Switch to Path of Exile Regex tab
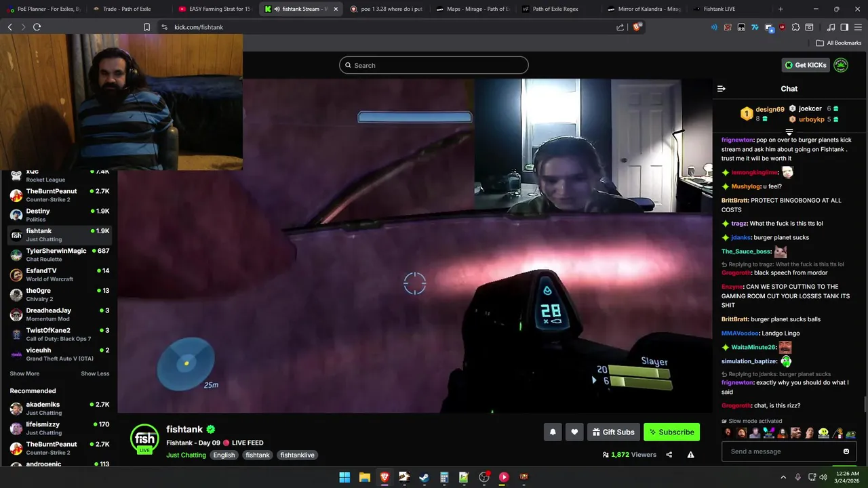The width and height of the screenshot is (868, 488). [x=558, y=9]
